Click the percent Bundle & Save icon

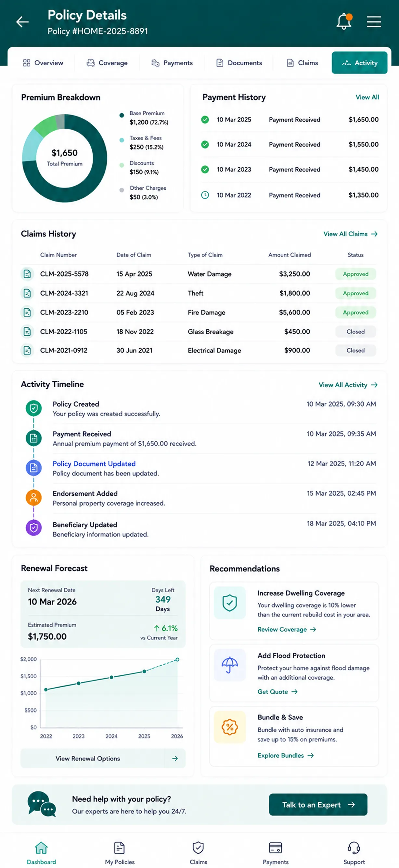tap(230, 727)
